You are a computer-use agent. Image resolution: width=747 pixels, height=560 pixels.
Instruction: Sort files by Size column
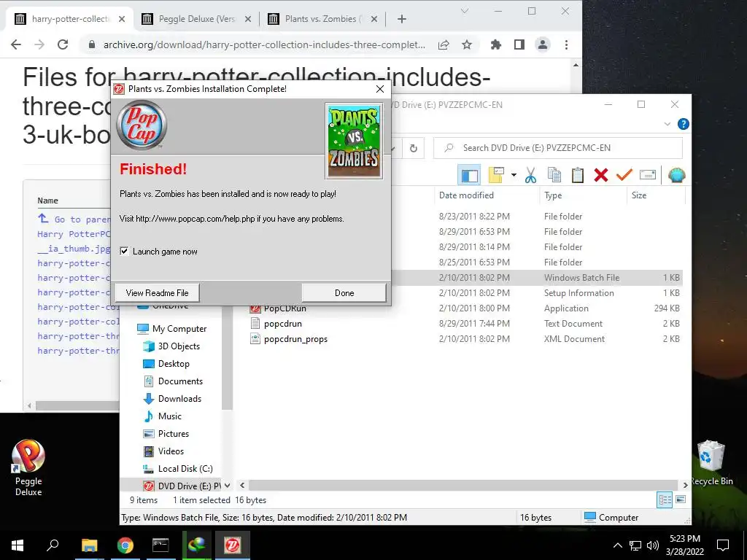[x=639, y=195]
